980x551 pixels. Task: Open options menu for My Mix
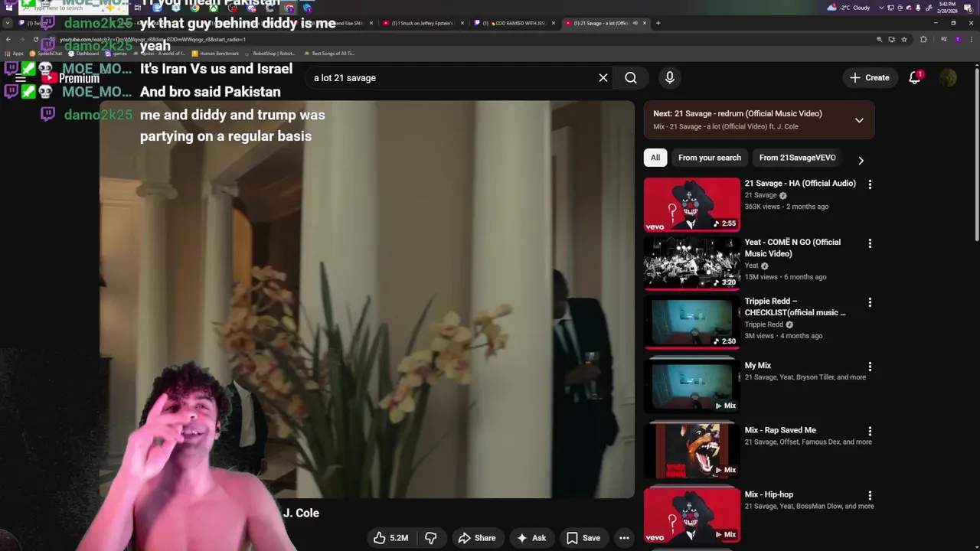click(870, 367)
